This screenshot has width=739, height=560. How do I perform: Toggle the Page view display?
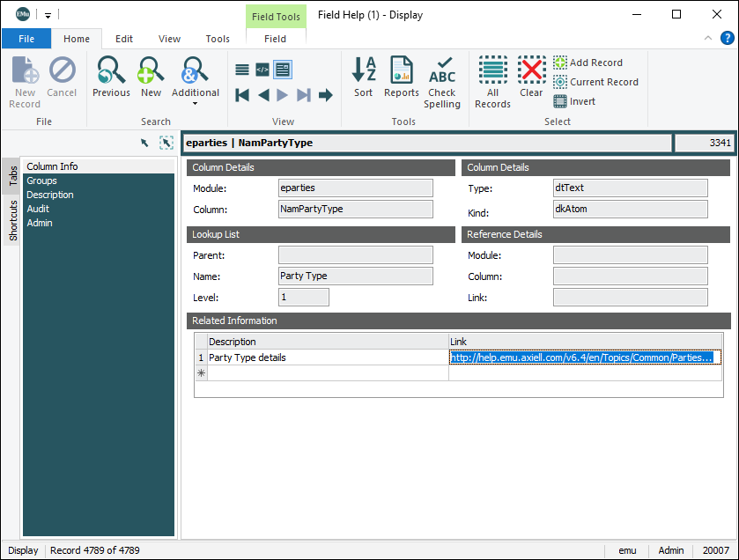281,70
